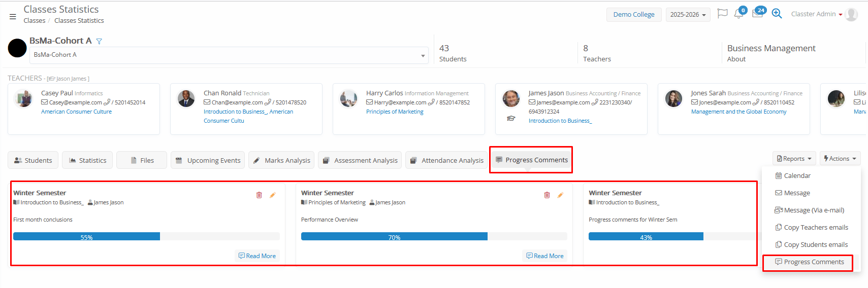Open the Principles of Marketing link
This screenshot has height=288, width=868.
pyautogui.click(x=395, y=112)
